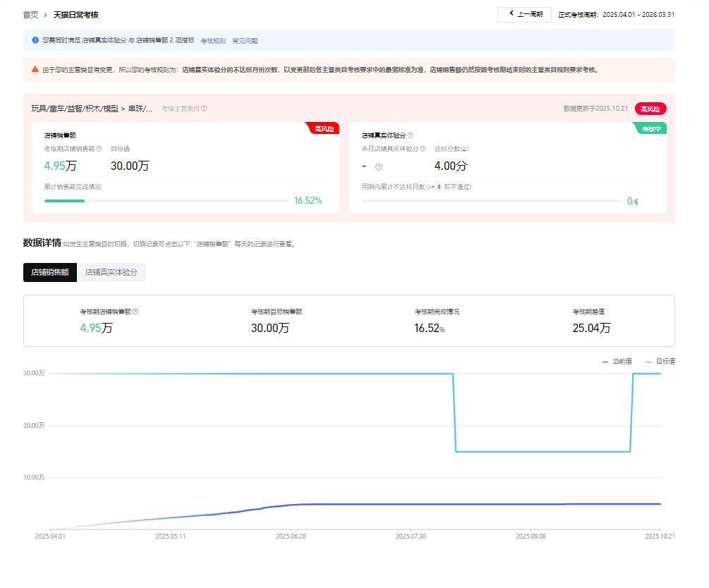This screenshot has height=588, width=709.
Task: Toggle 目标值 series in chart legend
Action: [660, 361]
